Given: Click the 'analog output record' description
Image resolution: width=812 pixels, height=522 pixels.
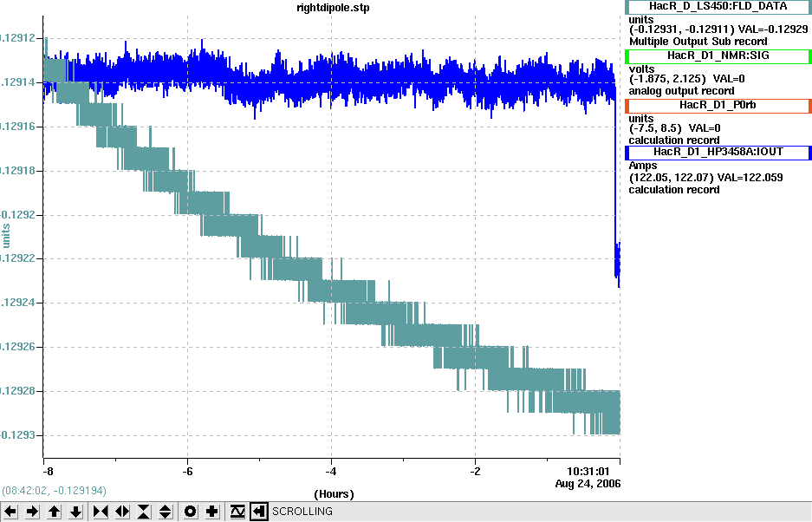Looking at the screenshot, I should click(x=681, y=91).
